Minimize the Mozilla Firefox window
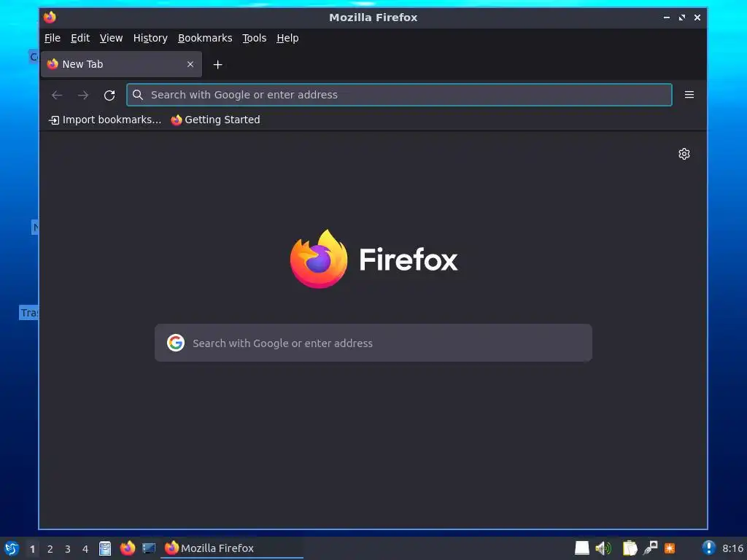The width and height of the screenshot is (747, 560). [667, 17]
